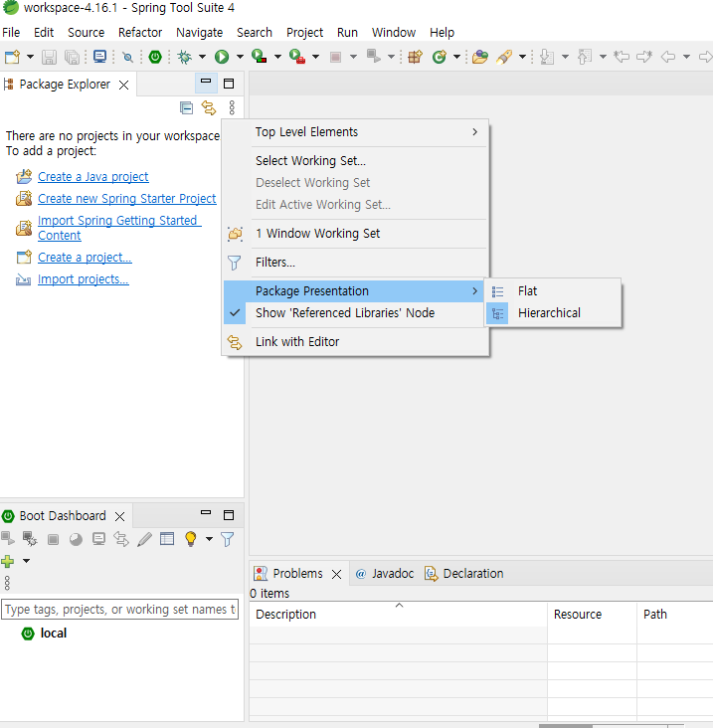Click Import Spring Getting Started Content link
The image size is (713, 728).
[119, 228]
